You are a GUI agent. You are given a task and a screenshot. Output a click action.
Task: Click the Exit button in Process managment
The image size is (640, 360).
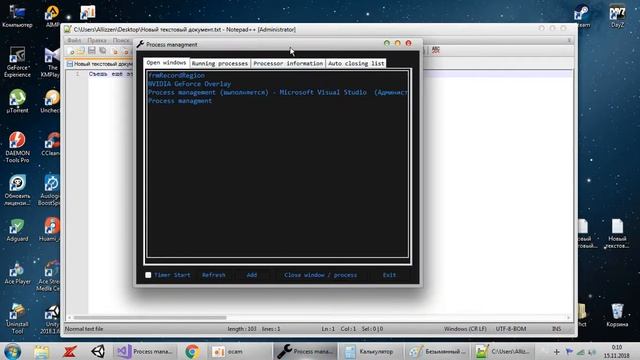coord(389,275)
